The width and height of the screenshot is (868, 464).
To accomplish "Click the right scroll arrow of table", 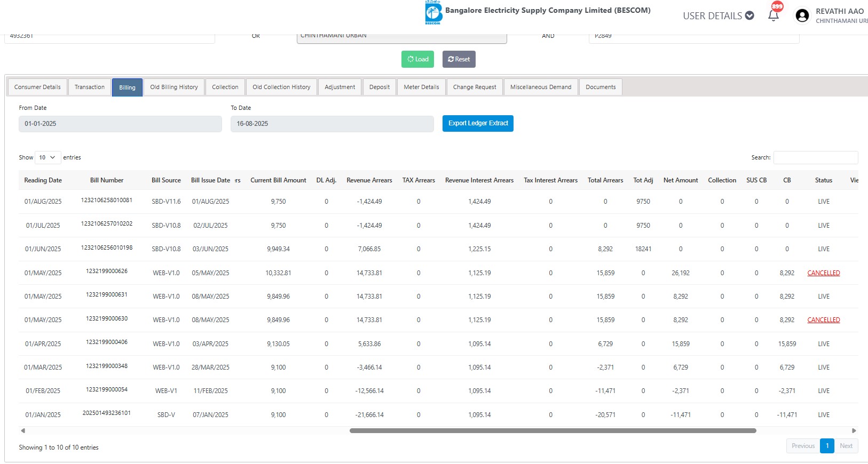I will tap(854, 430).
